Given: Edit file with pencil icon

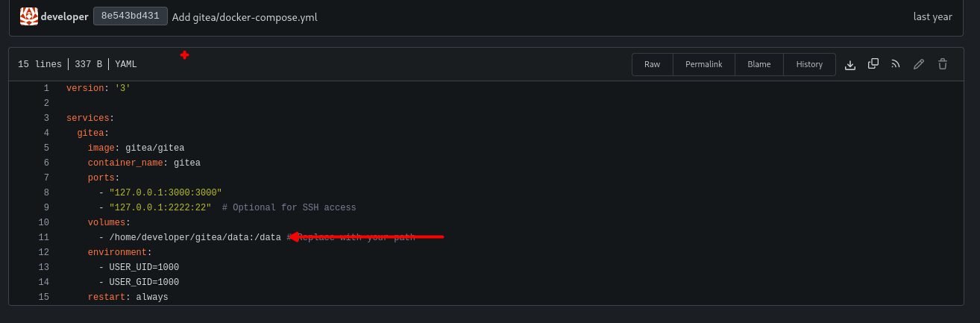Looking at the screenshot, I should (919, 64).
